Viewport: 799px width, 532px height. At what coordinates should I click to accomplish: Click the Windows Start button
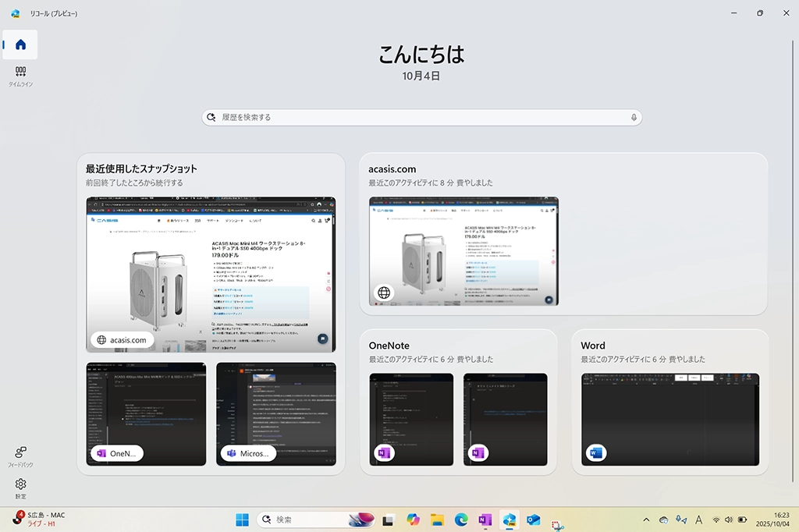[x=243, y=520]
